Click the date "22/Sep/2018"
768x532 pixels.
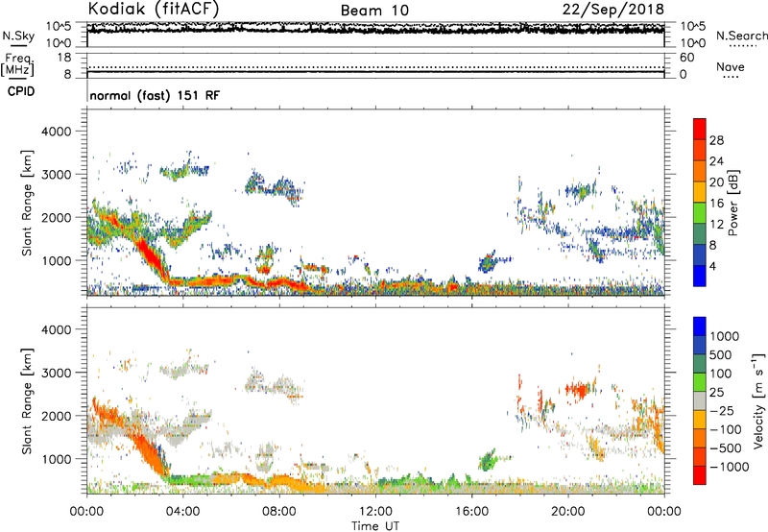point(613,9)
